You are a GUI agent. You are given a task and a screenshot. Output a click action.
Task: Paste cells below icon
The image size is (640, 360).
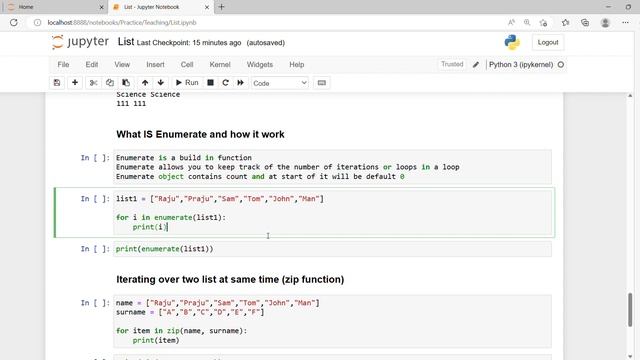click(x=126, y=83)
